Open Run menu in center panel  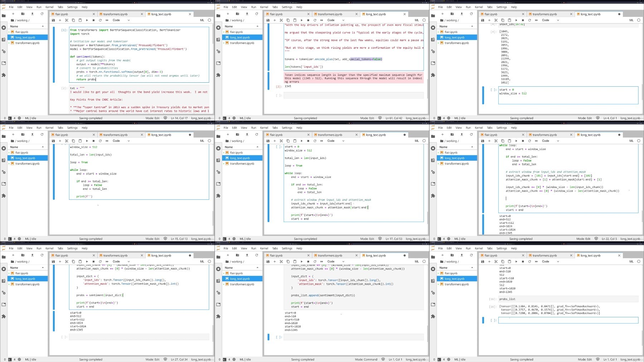254,127
